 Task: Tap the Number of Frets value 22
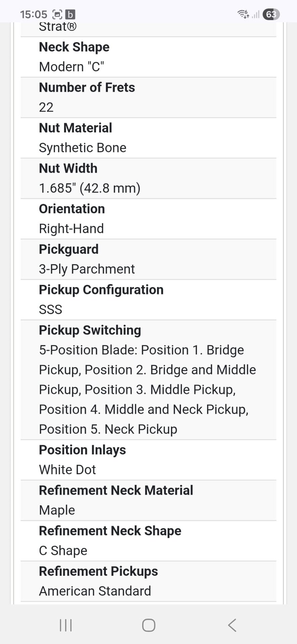[46, 107]
